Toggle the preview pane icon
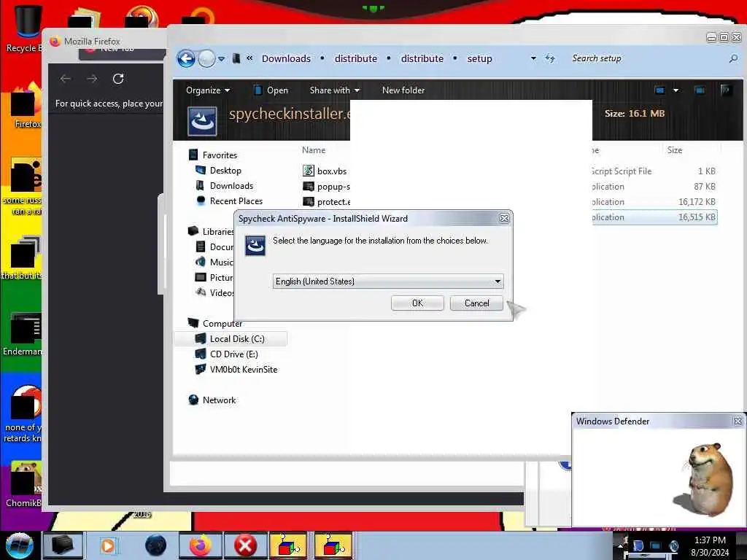This screenshot has height=560, width=747. (700, 90)
